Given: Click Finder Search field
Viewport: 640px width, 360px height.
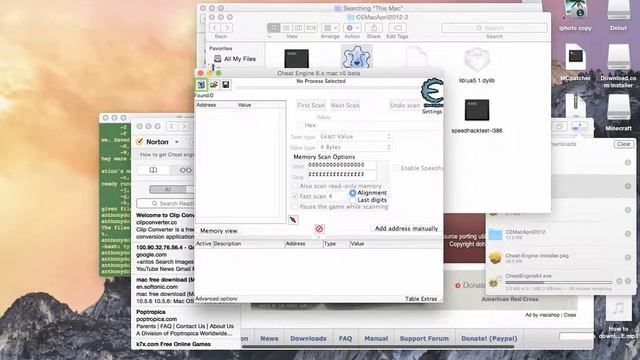Looking at the screenshot, I should 494,28.
